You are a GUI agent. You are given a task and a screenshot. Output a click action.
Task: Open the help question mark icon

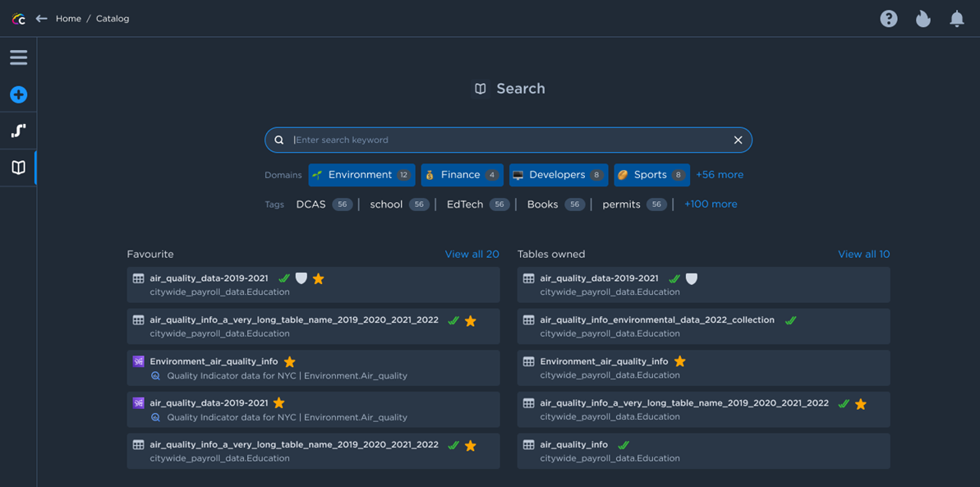pos(889,19)
